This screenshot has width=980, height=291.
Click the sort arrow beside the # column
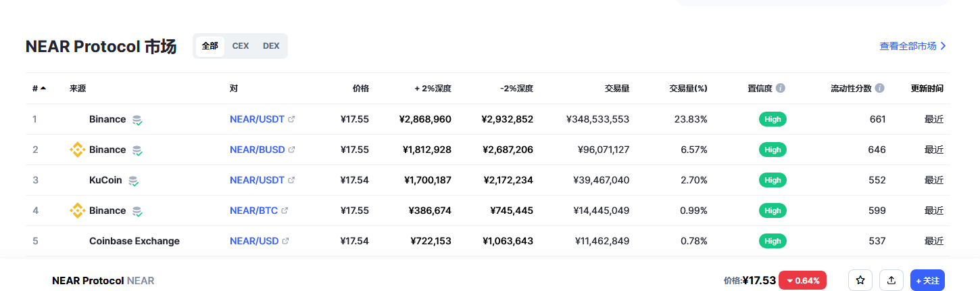[43, 89]
